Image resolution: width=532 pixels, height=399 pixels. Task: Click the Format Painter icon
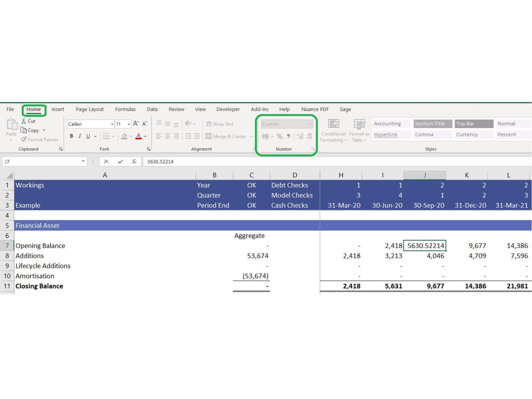(x=24, y=140)
